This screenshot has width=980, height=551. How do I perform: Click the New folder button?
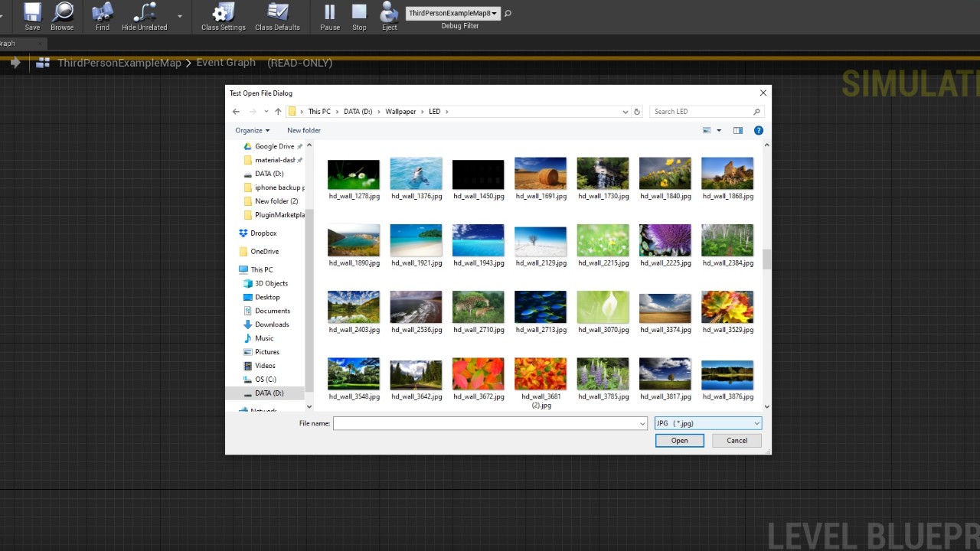coord(303,130)
